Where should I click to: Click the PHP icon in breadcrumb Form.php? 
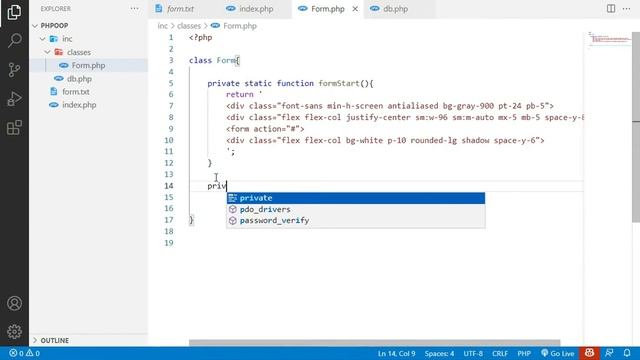tap(216, 26)
